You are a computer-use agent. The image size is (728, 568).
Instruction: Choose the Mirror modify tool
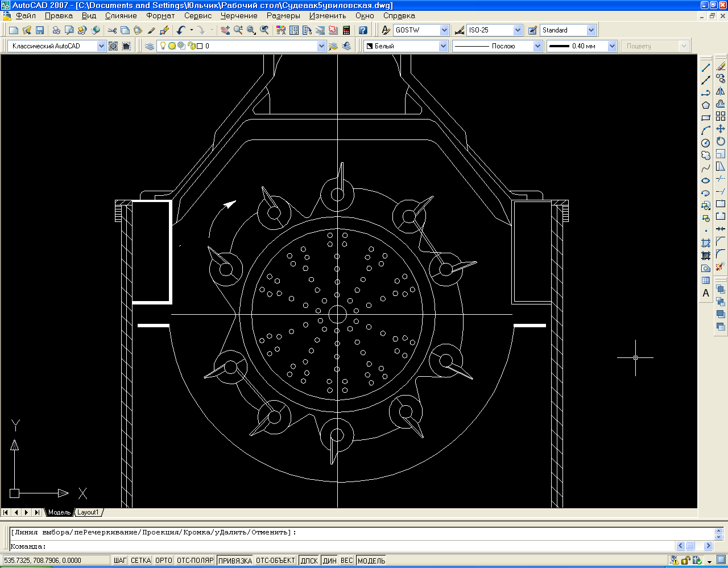click(x=721, y=91)
